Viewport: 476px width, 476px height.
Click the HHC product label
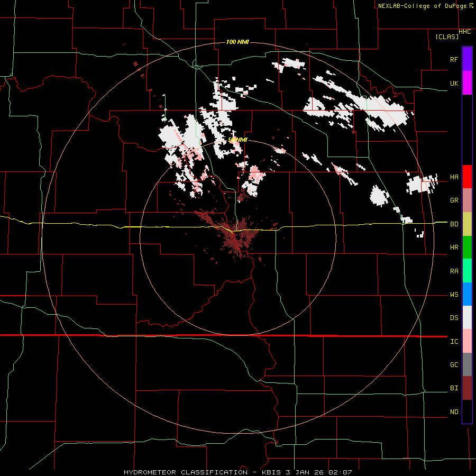coord(465,32)
